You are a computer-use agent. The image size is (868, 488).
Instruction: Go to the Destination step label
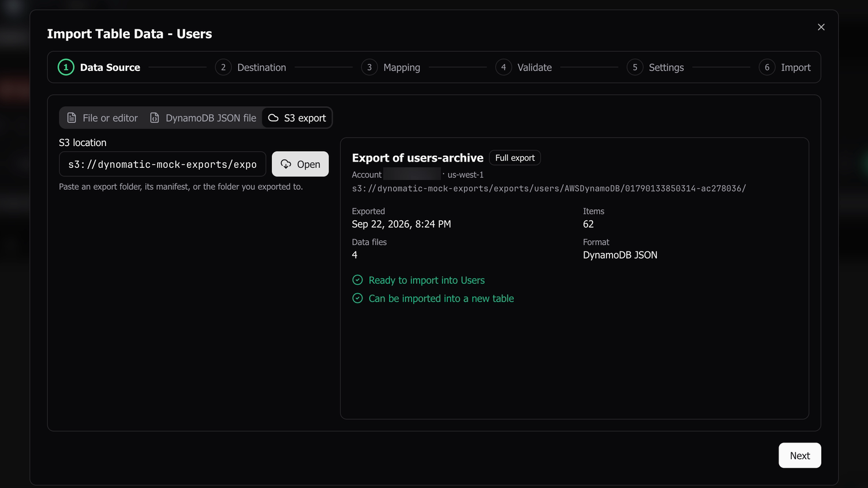pos(261,67)
